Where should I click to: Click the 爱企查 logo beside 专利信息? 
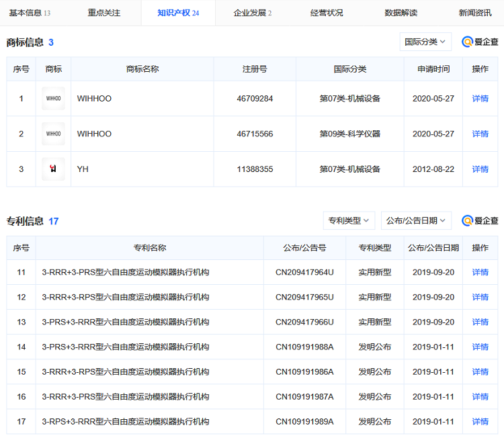[480, 220]
